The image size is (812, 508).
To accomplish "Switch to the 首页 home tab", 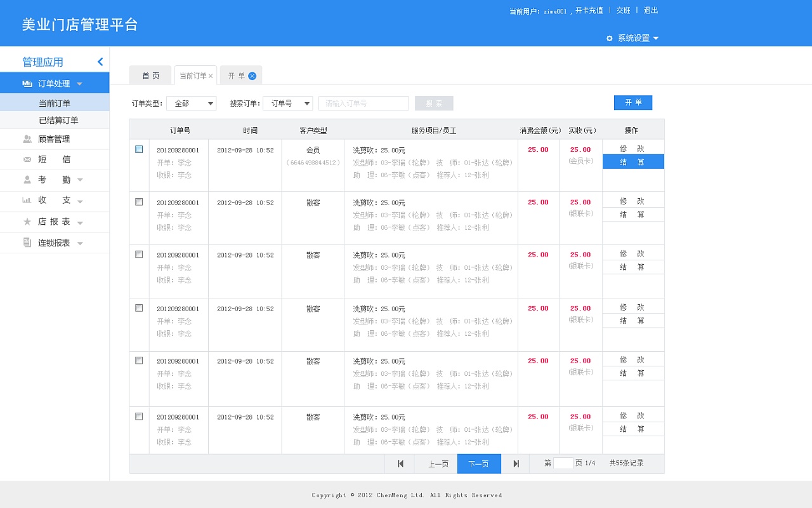I will 150,74.
